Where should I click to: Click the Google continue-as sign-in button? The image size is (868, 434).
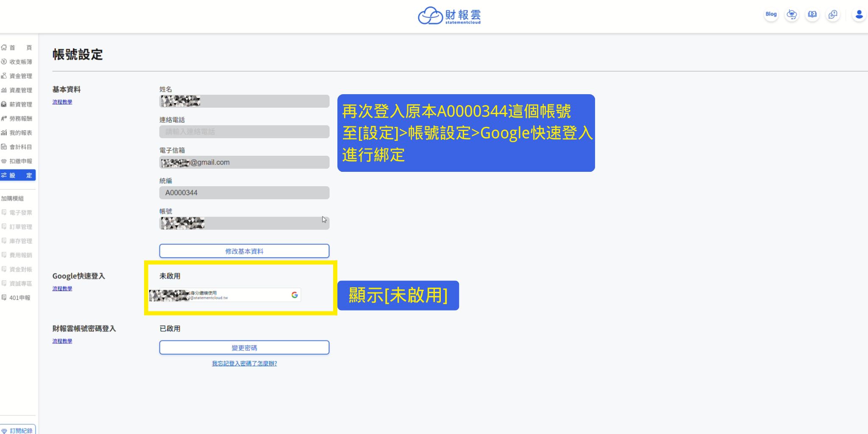(225, 295)
